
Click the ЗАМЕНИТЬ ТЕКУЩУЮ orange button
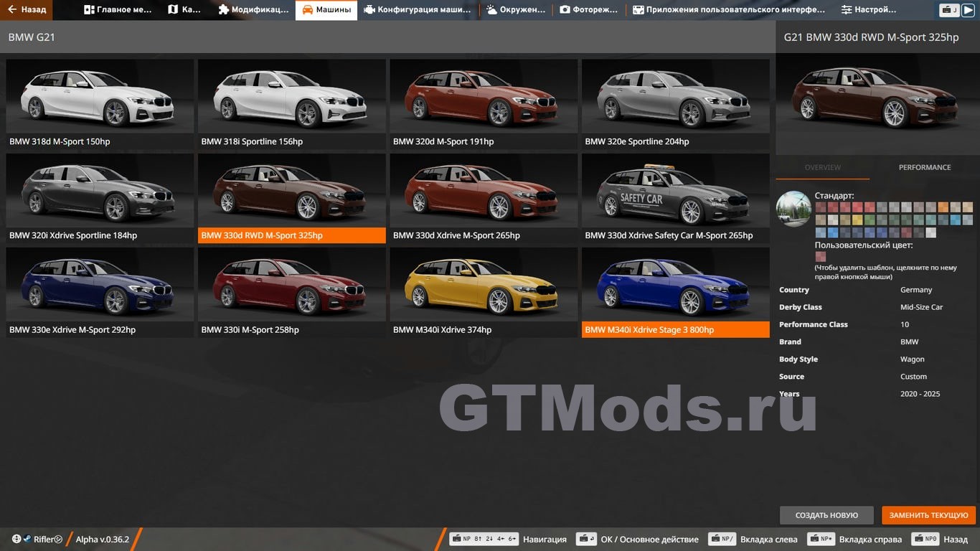pos(928,515)
